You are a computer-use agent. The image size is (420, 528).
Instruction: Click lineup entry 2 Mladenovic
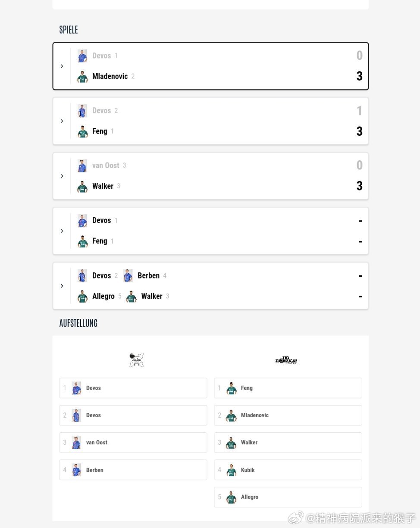coord(288,415)
